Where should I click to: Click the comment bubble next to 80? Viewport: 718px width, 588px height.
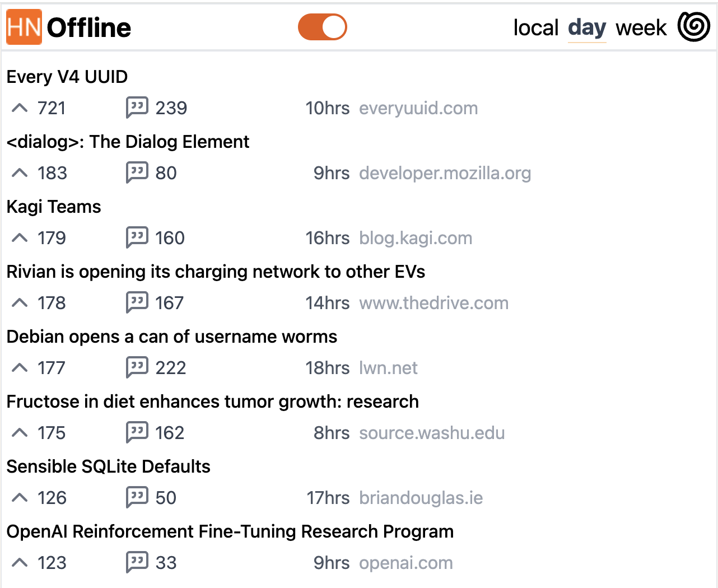(x=137, y=172)
